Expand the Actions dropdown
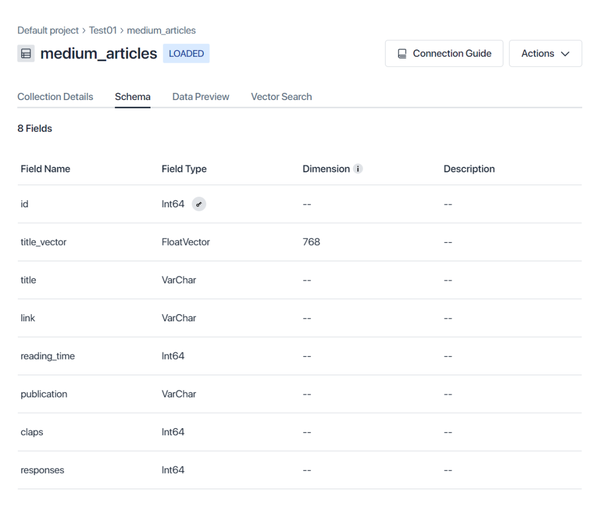 (x=545, y=54)
